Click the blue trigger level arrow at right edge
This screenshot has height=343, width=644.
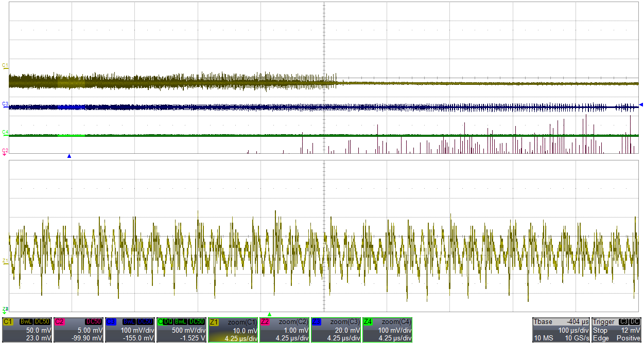[641, 105]
